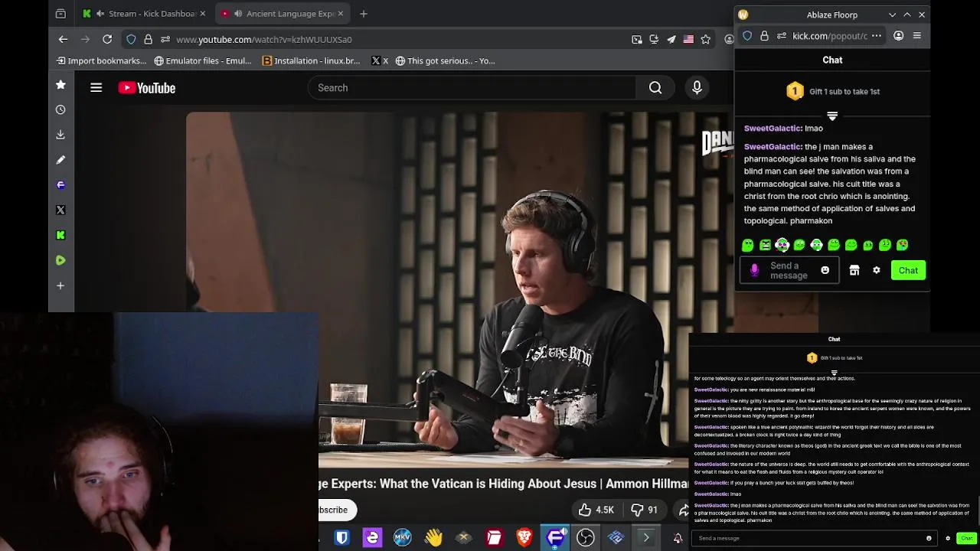Click the paper plane send icon in address bar
The image size is (980, 551).
point(671,39)
